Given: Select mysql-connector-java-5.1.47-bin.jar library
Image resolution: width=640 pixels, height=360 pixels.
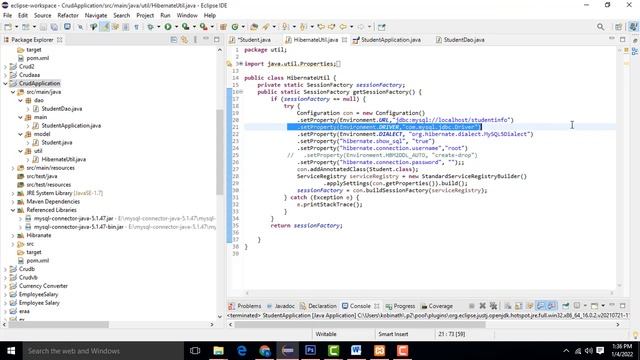Looking at the screenshot, I should click(78, 227).
